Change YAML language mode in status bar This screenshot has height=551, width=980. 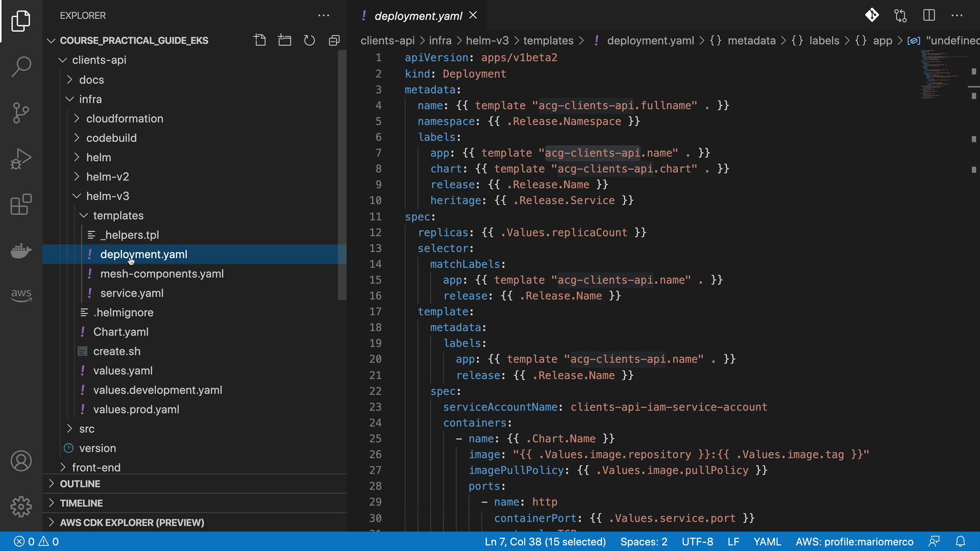pyautogui.click(x=767, y=541)
